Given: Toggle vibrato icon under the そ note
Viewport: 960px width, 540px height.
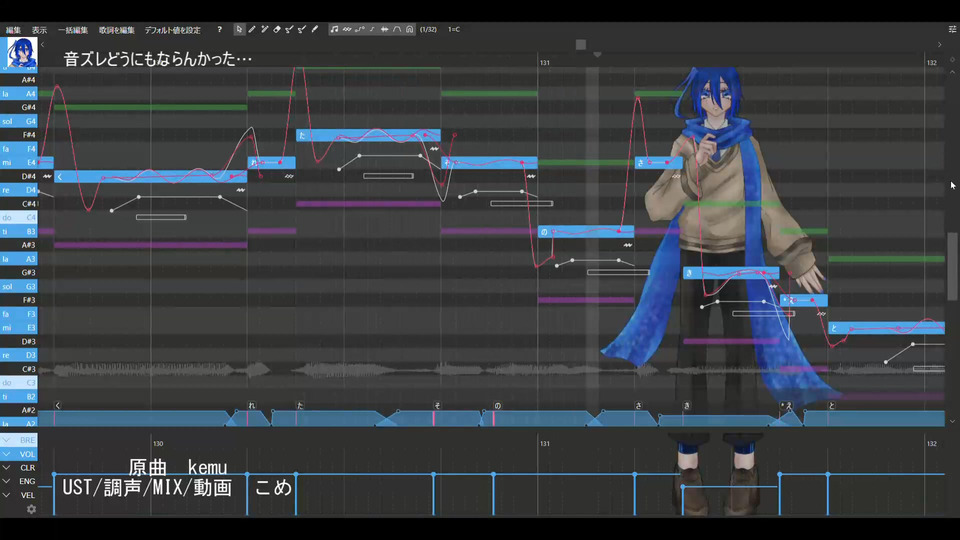Looking at the screenshot, I should point(531,176).
